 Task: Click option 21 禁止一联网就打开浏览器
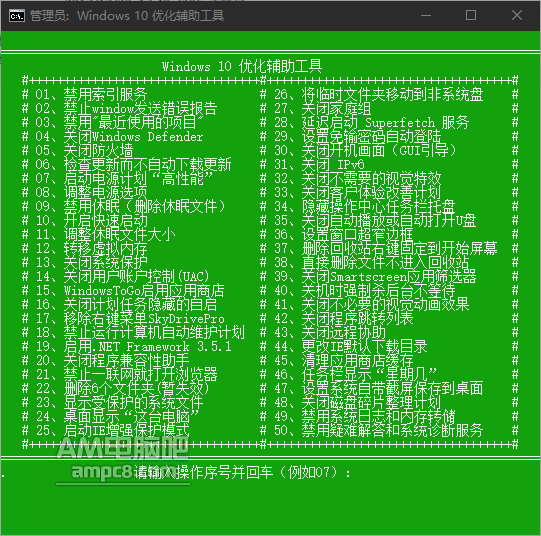(x=126, y=375)
